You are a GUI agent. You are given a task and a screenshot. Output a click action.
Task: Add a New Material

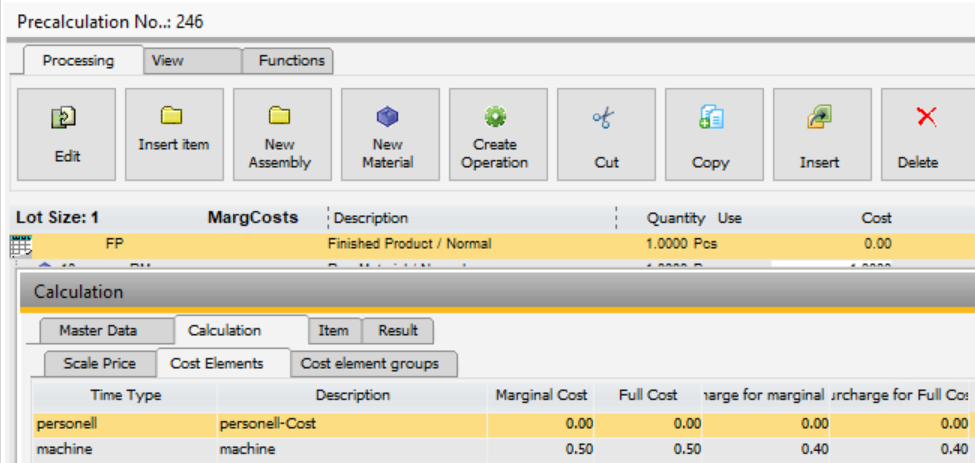tap(387, 116)
